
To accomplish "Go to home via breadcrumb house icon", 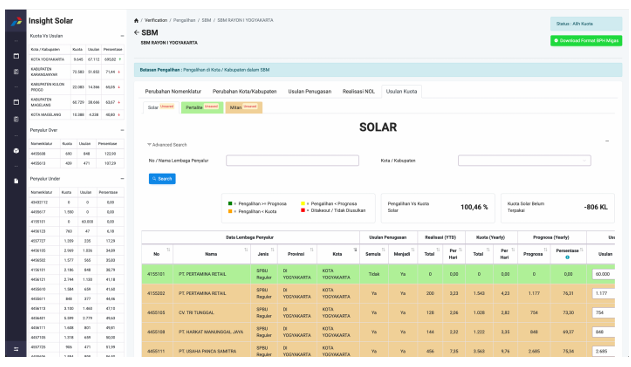I will [x=136, y=21].
